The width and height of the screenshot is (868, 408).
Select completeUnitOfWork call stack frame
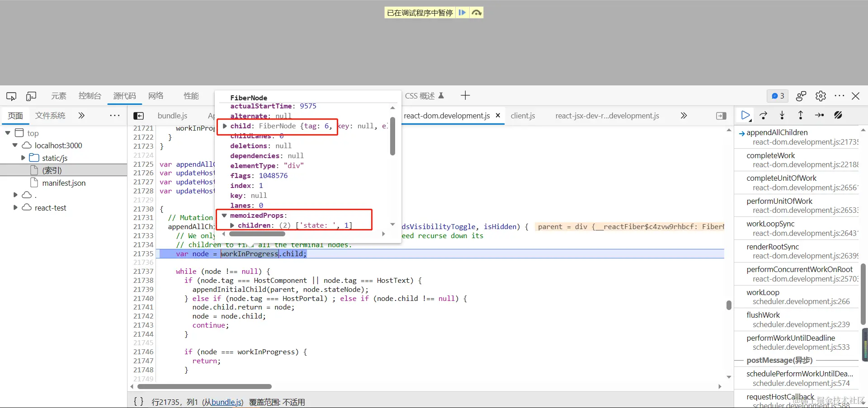click(797, 183)
